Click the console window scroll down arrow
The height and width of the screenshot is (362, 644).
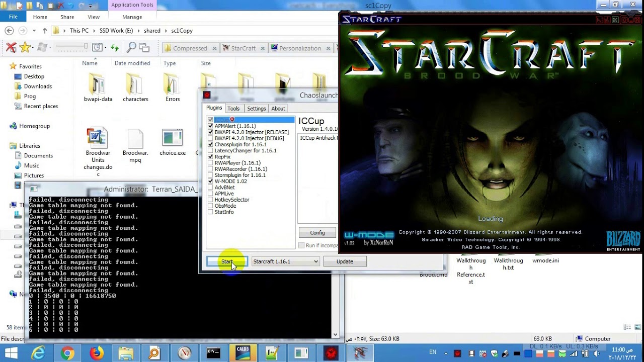pyautogui.click(x=335, y=334)
